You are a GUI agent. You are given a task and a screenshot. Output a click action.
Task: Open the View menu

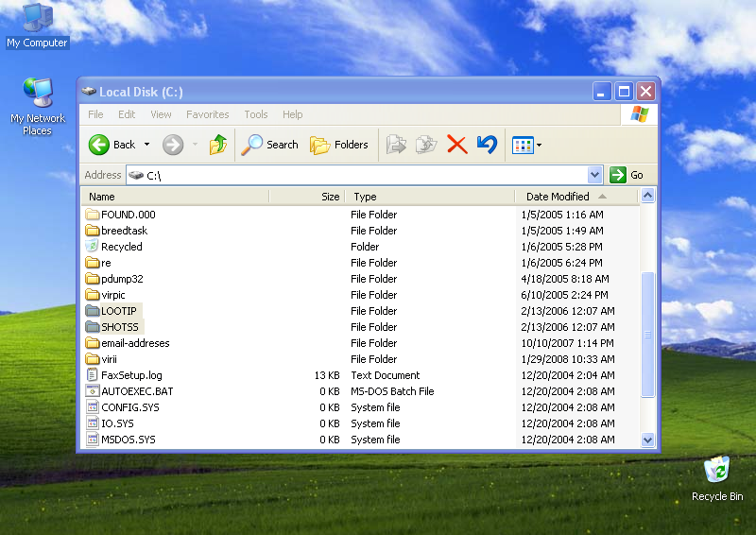tap(161, 114)
